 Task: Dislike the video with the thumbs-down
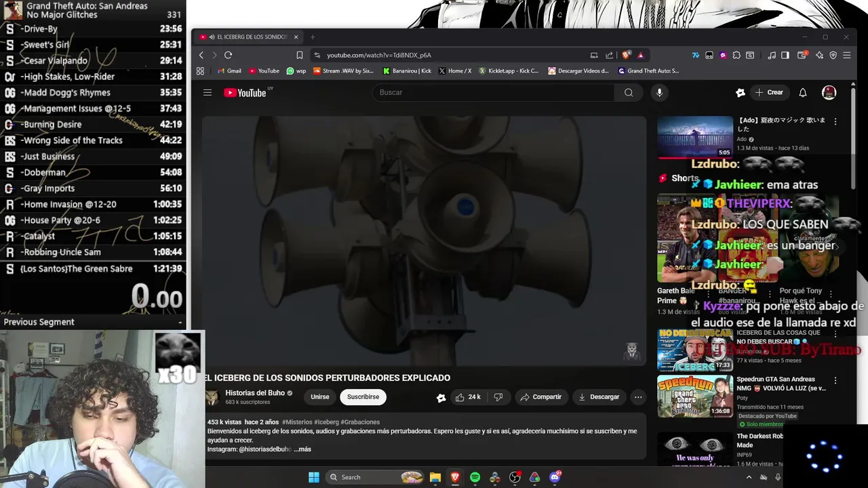[498, 396]
